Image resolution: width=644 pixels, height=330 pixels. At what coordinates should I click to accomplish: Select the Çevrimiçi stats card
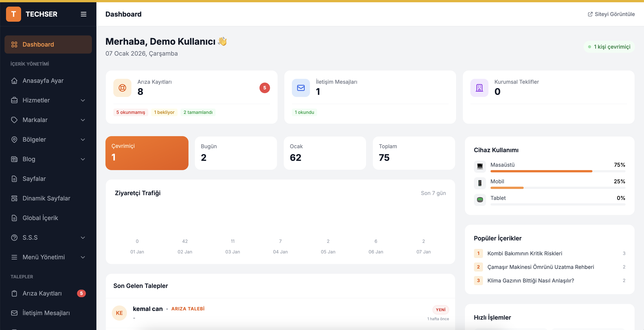coord(147,153)
